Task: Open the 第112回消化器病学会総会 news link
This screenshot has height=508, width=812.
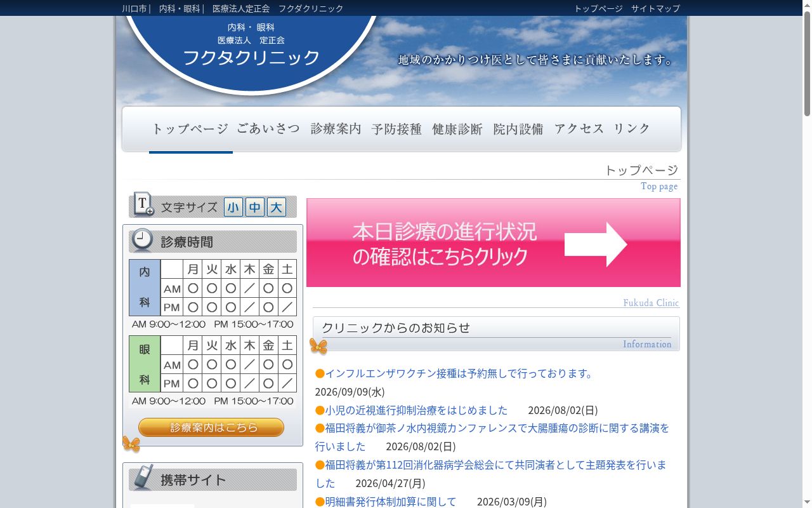Action: pos(491,474)
